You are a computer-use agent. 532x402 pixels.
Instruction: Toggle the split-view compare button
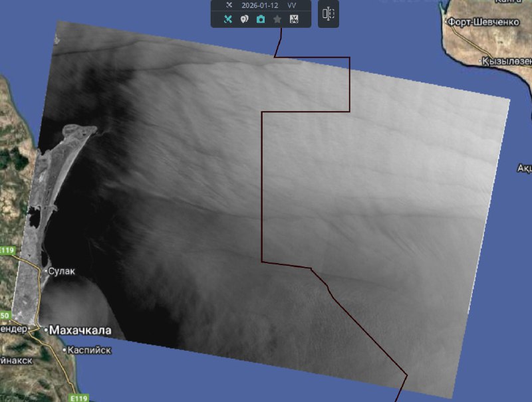[329, 14]
